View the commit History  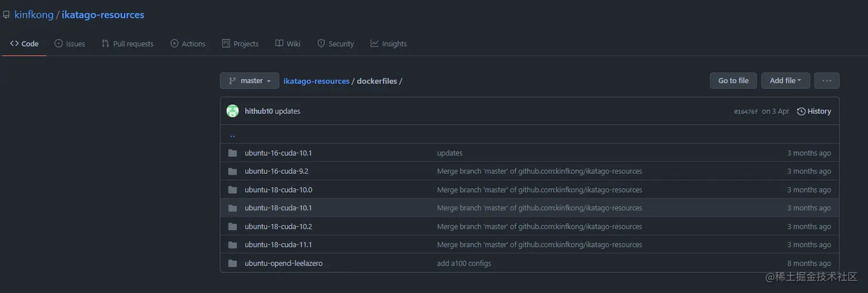coord(814,111)
